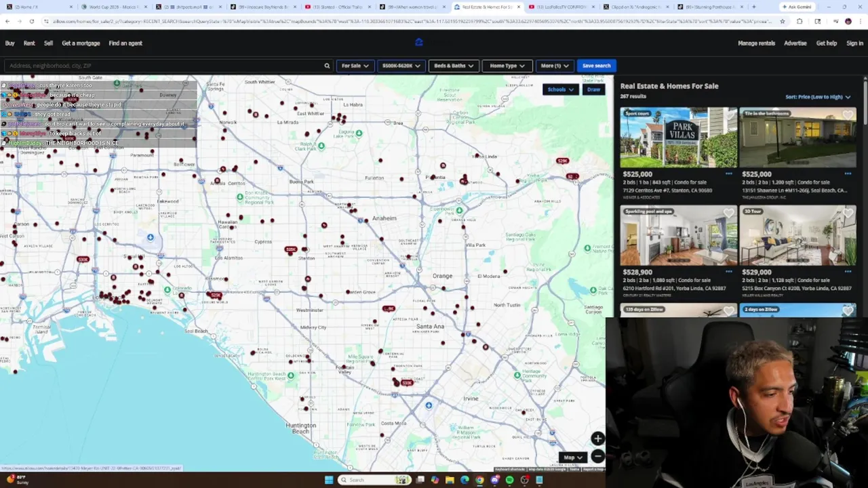The image size is (868, 488).
Task: Expand the Beds & Baths filter
Action: pyautogui.click(x=454, y=66)
